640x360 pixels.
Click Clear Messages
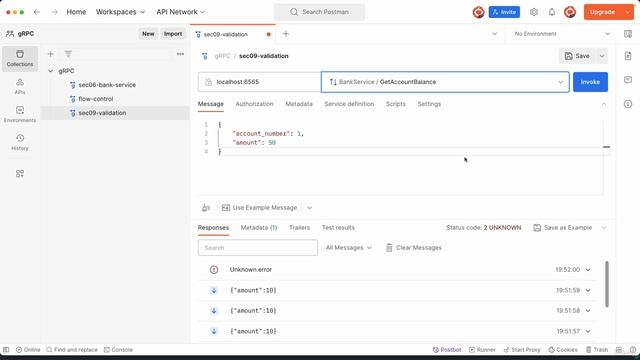(x=413, y=248)
